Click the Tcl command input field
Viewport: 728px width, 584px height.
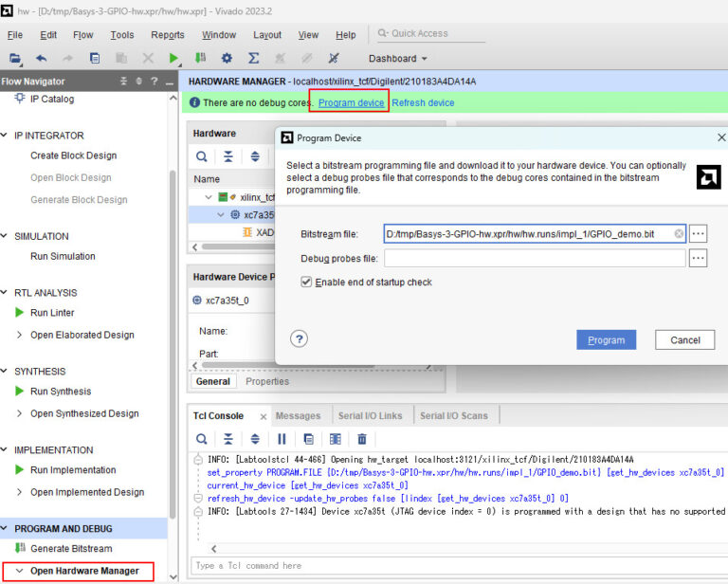(x=455, y=566)
